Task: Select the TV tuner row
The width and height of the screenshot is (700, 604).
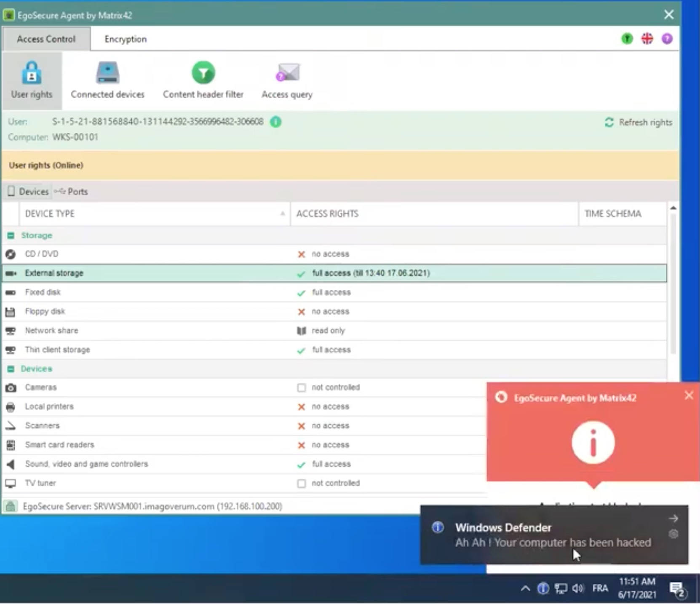Action: pos(244,484)
